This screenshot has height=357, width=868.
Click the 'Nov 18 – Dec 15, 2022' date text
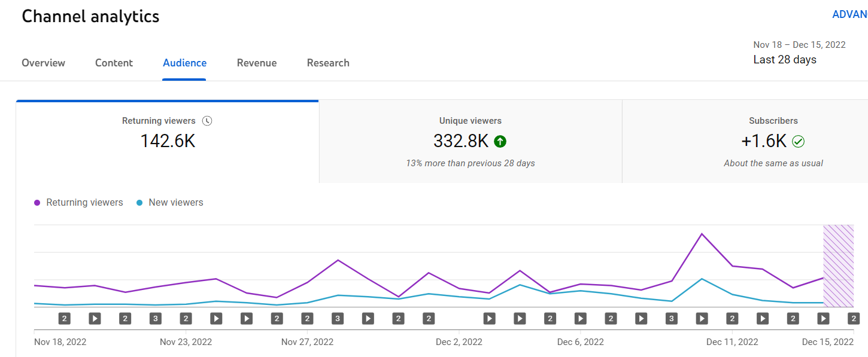tap(799, 45)
